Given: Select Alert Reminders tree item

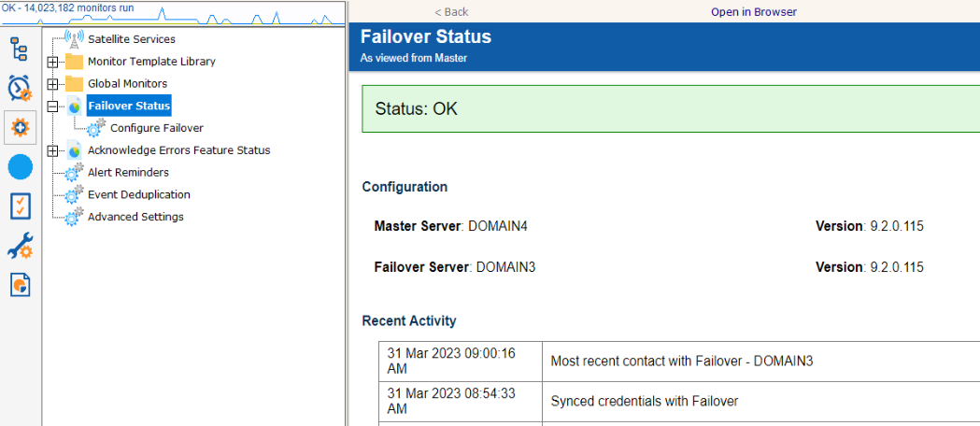Looking at the screenshot, I should tap(128, 173).
